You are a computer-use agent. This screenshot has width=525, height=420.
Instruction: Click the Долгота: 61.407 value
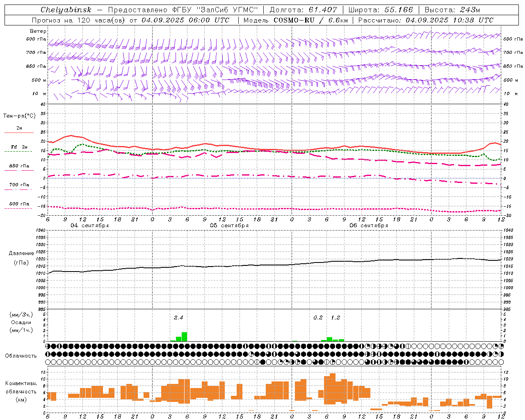[x=303, y=9]
